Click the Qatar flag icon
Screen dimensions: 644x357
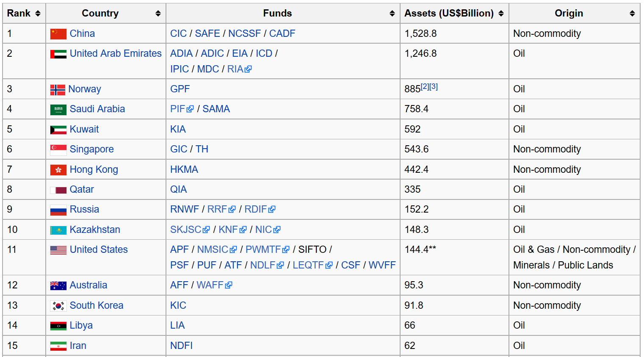click(x=58, y=190)
